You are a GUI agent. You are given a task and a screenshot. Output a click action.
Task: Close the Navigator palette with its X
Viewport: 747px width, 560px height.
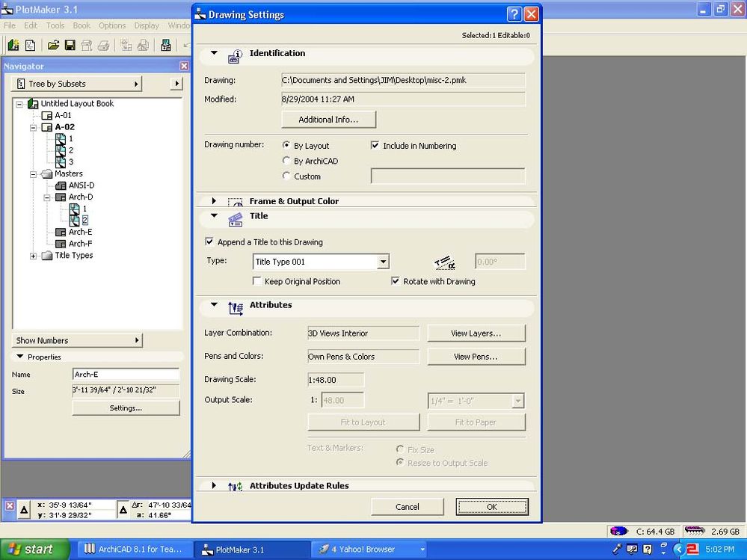point(184,67)
